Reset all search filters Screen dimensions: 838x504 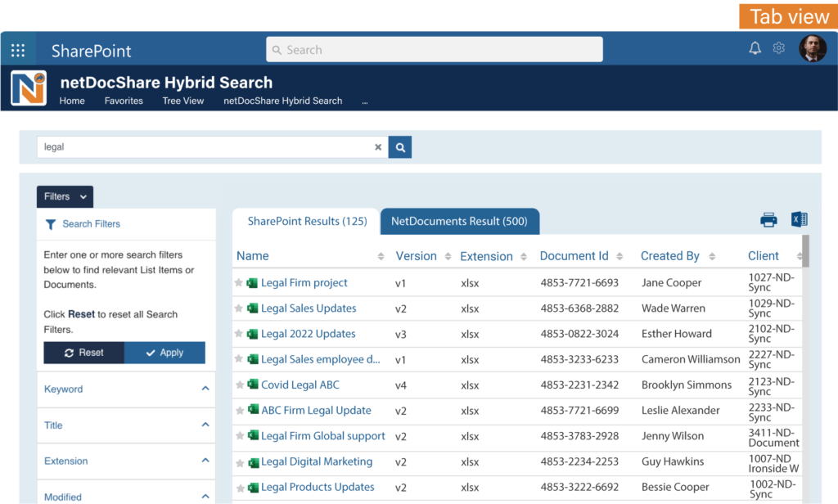point(84,353)
